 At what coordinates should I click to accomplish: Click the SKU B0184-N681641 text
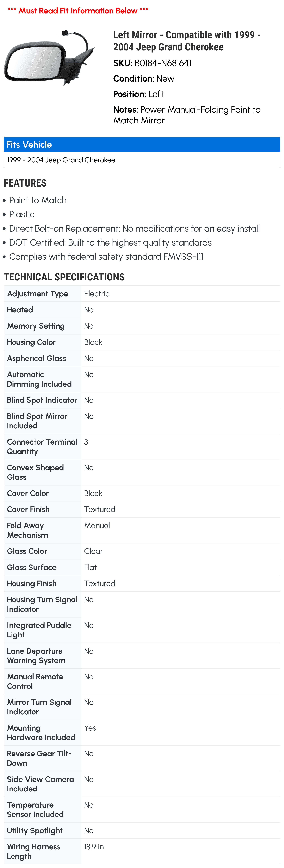(152, 63)
